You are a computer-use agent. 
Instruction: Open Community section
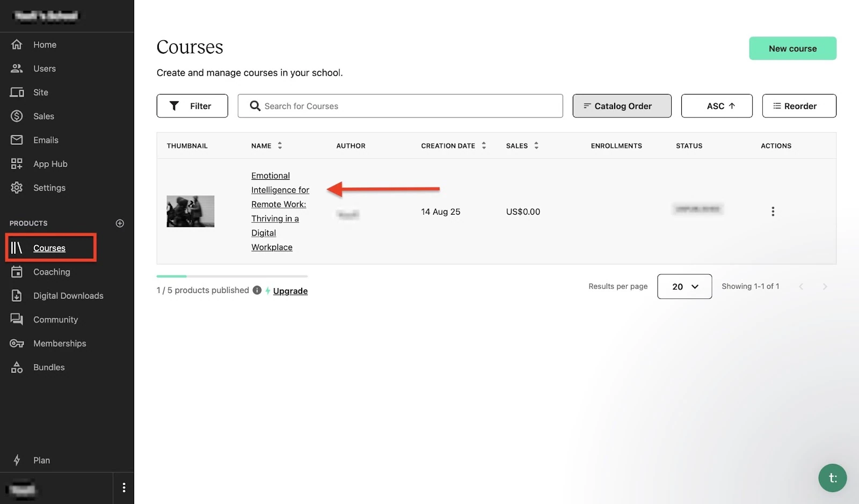55,319
